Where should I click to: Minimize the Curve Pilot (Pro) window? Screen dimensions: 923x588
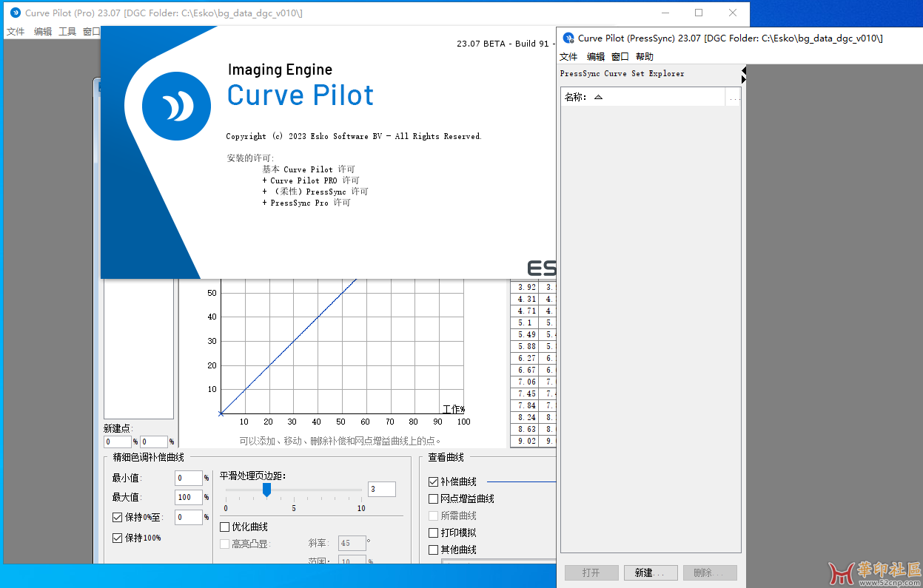665,13
